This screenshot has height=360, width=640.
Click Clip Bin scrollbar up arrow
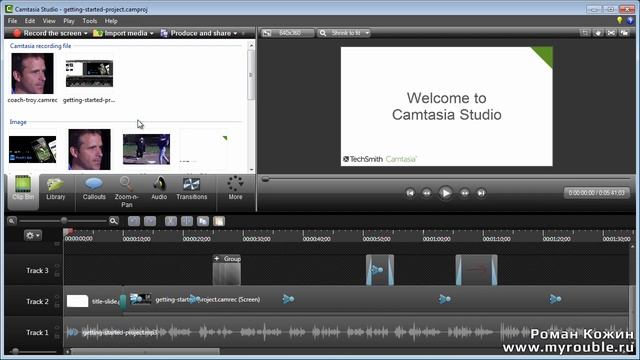251,46
